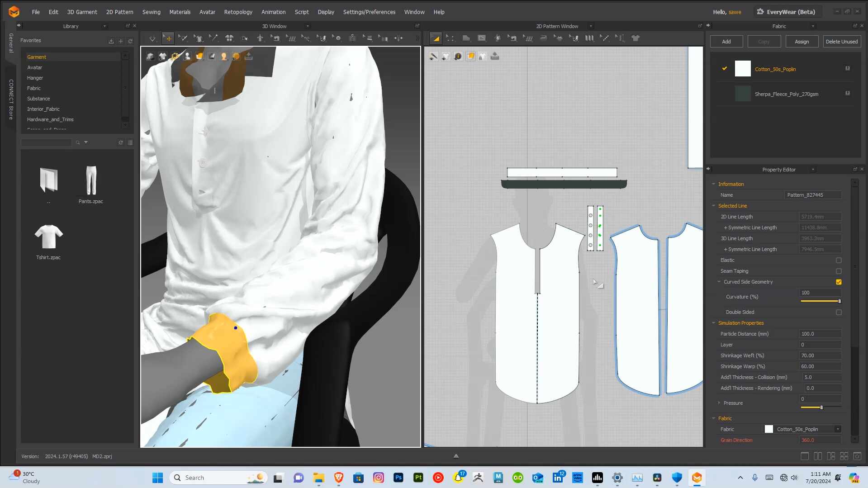
Task: Click the steam iron tool in 2D toolbar
Action: point(543,38)
